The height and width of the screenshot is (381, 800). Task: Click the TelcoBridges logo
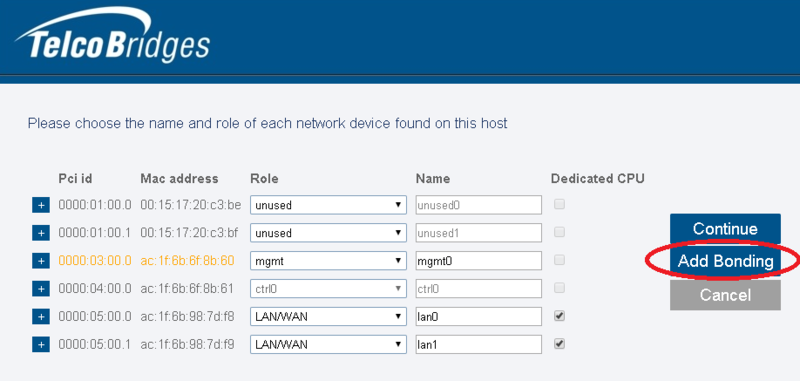point(113,35)
